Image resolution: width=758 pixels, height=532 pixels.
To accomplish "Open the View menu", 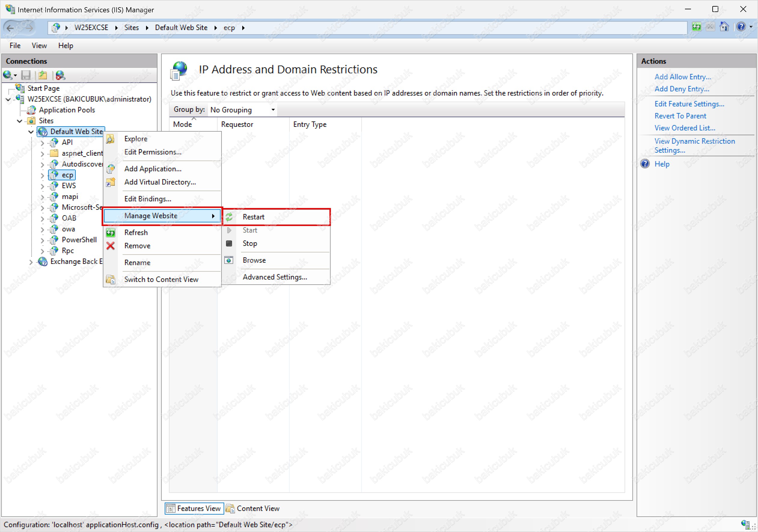I will coord(39,46).
